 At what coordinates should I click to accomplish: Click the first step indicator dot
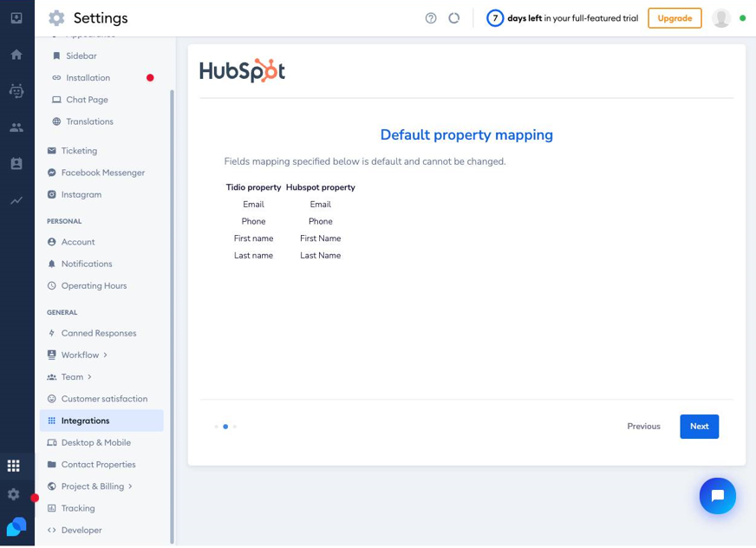(216, 427)
